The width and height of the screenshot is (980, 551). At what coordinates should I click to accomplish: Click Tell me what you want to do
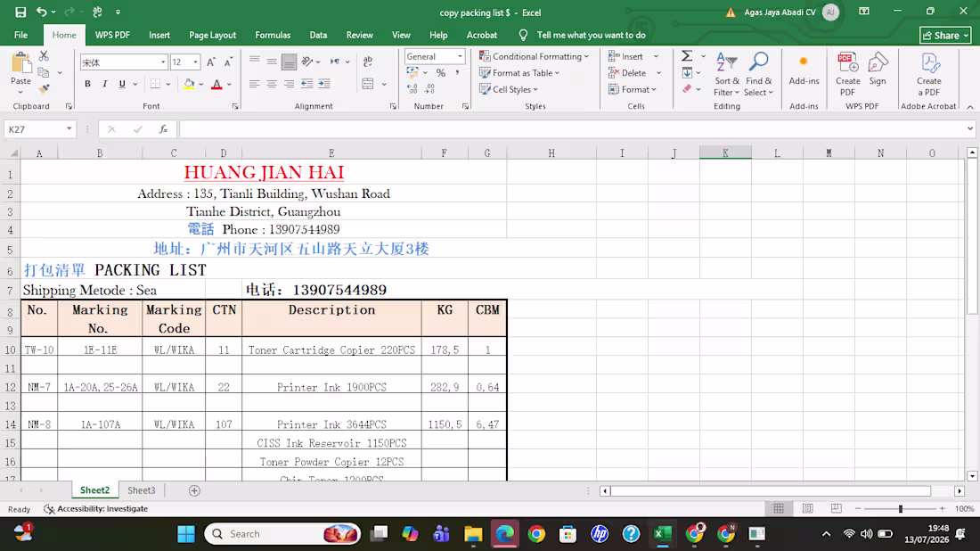click(591, 35)
